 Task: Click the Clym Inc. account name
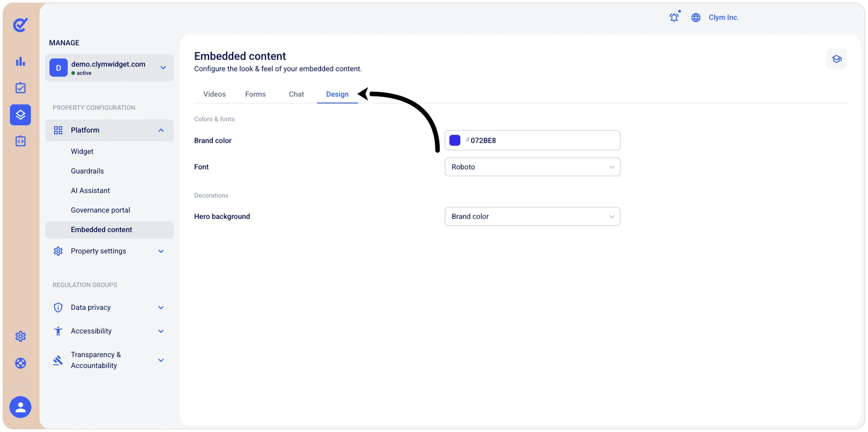pos(724,18)
